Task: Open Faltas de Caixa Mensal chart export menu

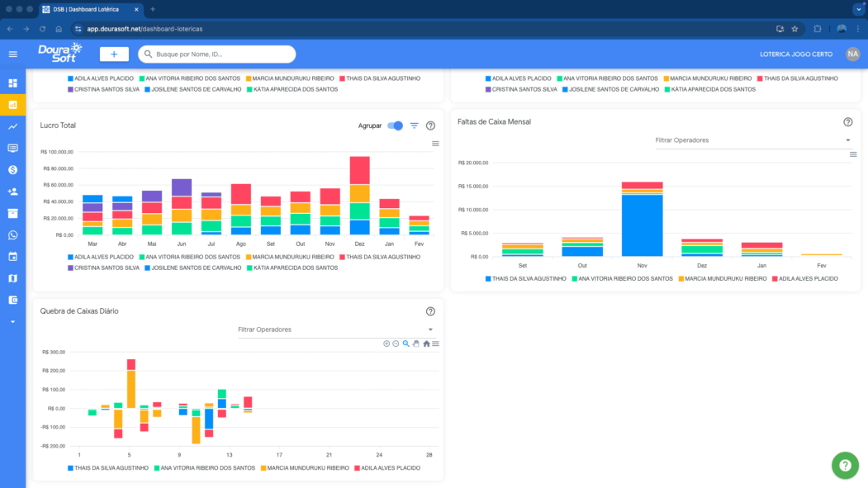Action: 853,154
